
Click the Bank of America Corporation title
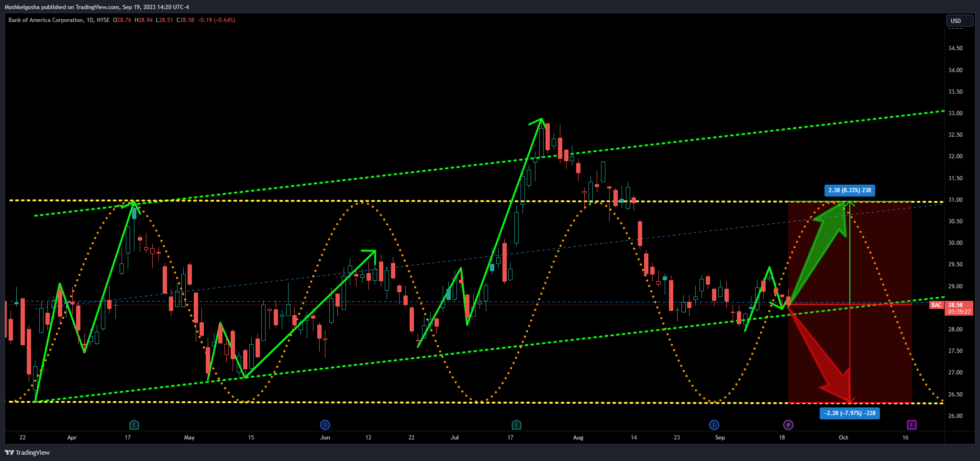(x=45, y=20)
